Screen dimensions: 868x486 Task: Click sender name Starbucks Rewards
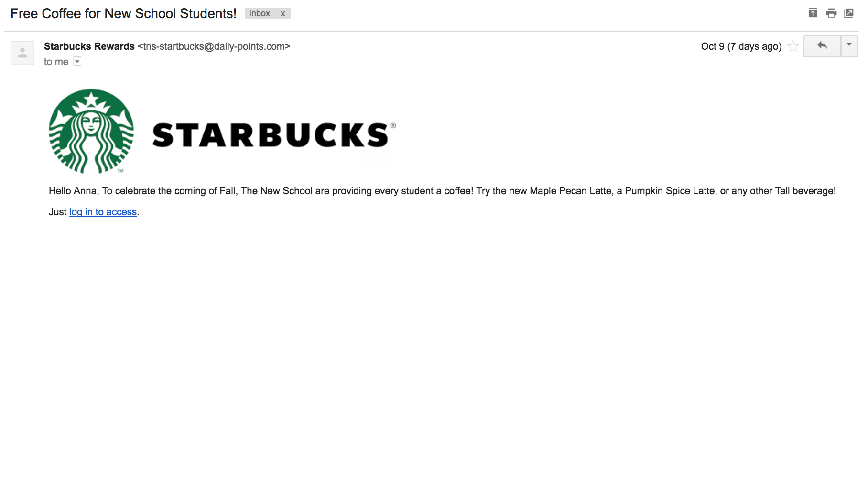89,46
